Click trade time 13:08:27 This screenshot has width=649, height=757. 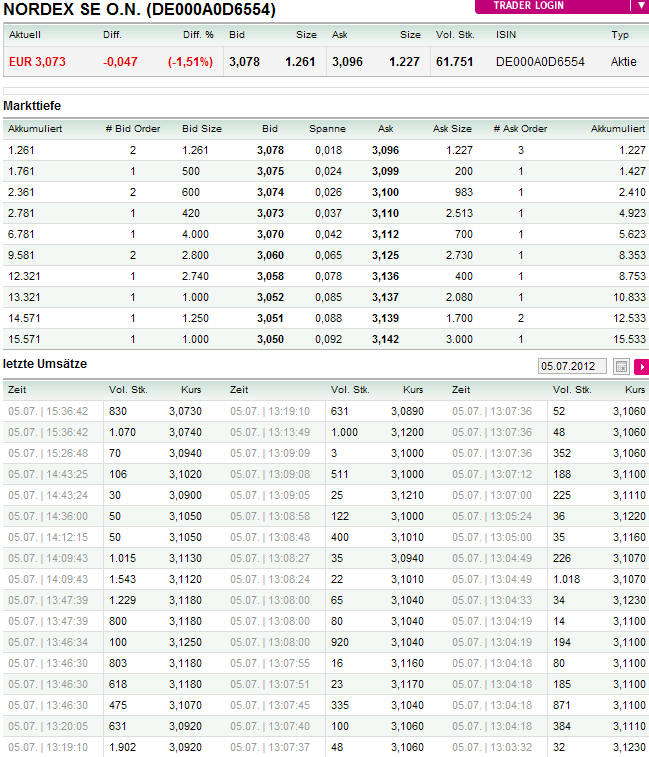270,559
